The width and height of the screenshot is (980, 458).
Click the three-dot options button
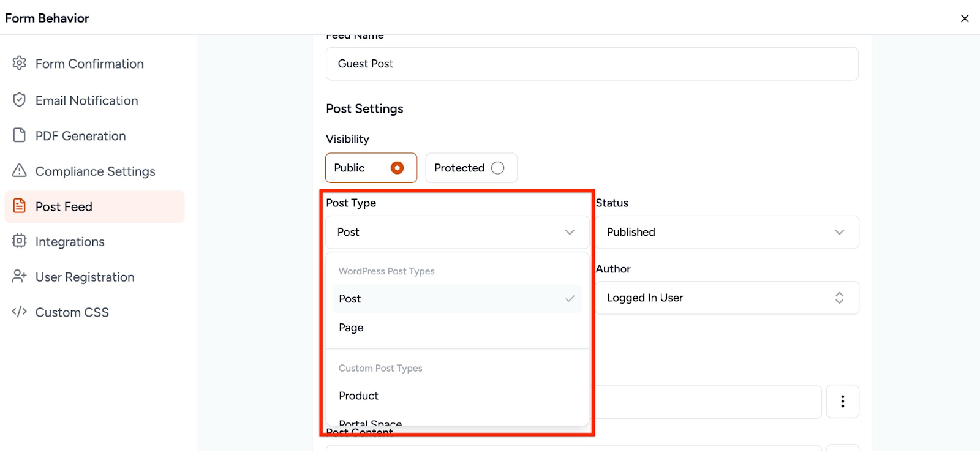point(842,402)
